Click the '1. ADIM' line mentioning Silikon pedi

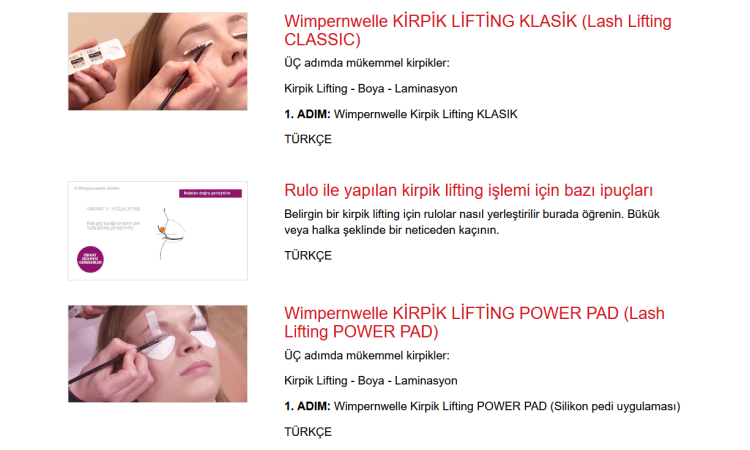(x=482, y=406)
